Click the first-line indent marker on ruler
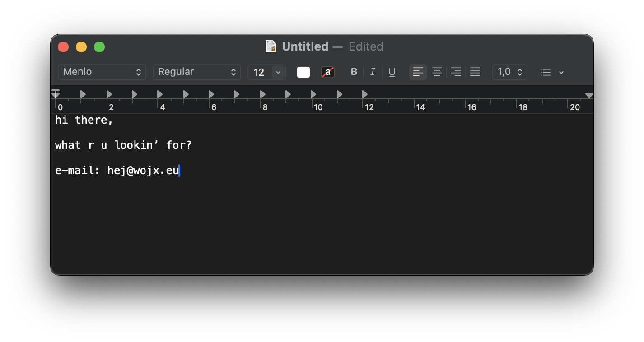Screen dimensions: 644x342 coord(56,92)
